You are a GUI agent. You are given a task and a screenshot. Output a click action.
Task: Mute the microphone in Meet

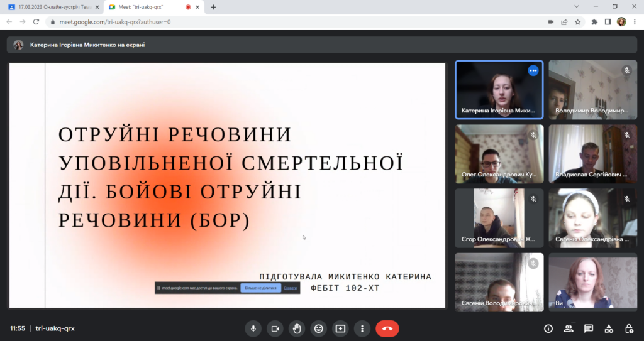[253, 328]
